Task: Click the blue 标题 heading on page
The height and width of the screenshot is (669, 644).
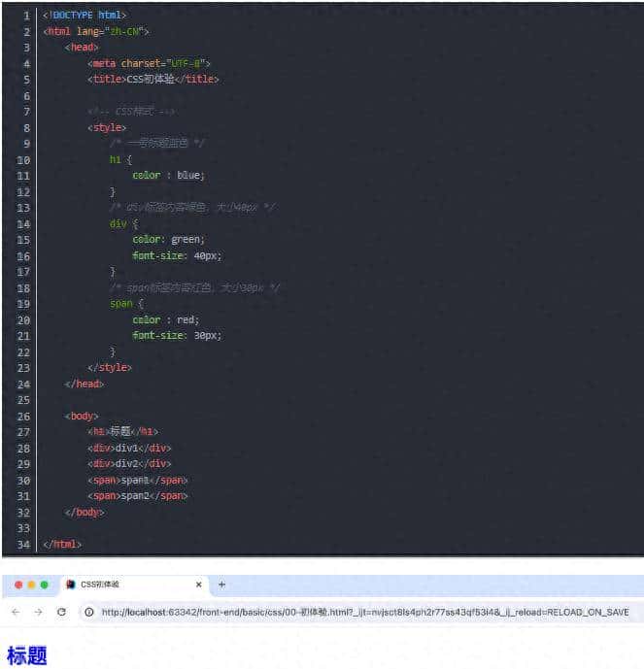Action: point(26,655)
